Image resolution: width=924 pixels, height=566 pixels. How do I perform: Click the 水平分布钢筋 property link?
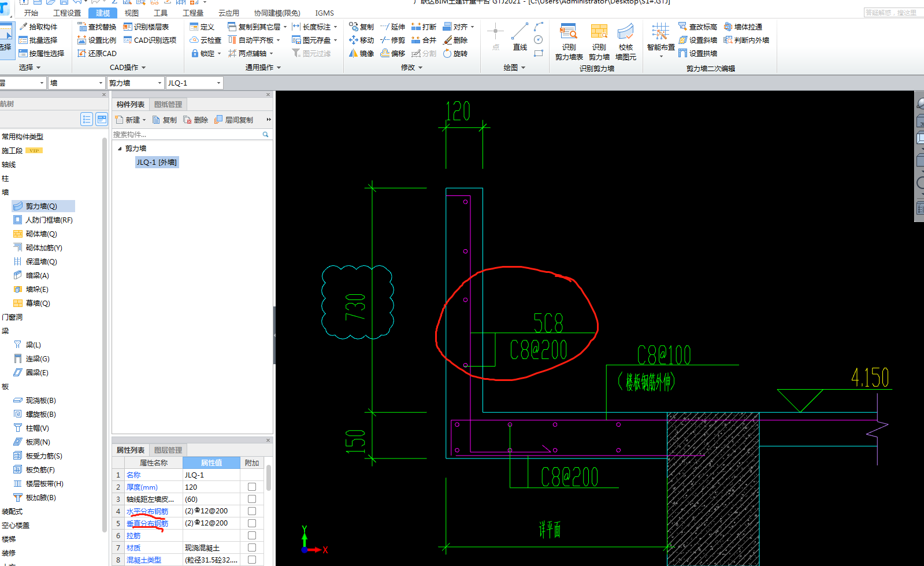[147, 511]
